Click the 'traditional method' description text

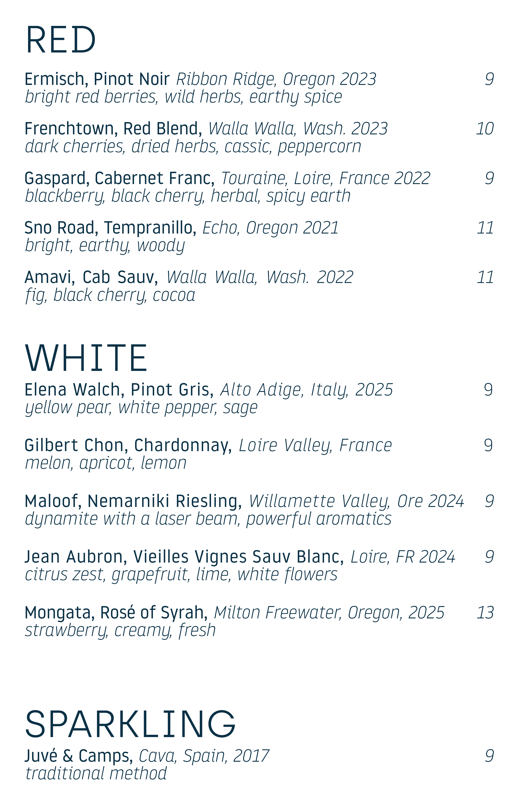(x=96, y=773)
